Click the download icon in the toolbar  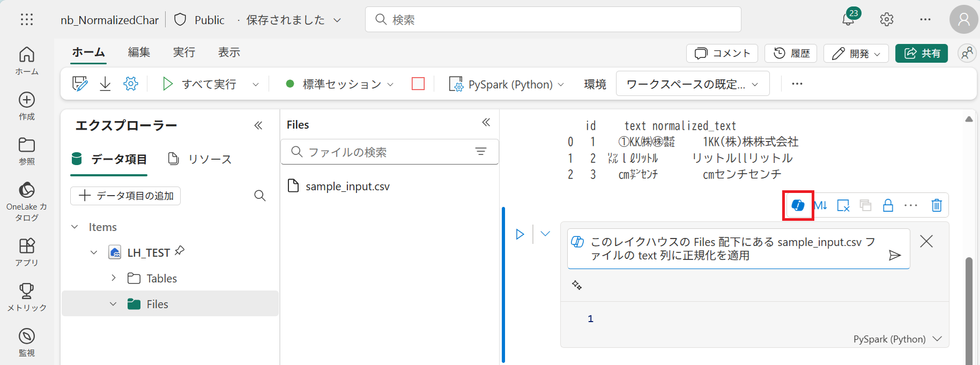[105, 84]
